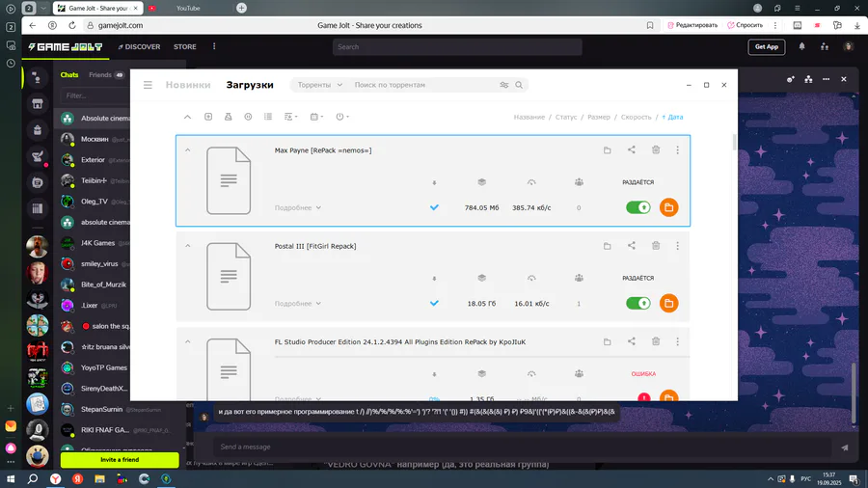Screen dimensions: 868x488
Task: Send the Game Jolt chat message
Action: (x=844, y=447)
